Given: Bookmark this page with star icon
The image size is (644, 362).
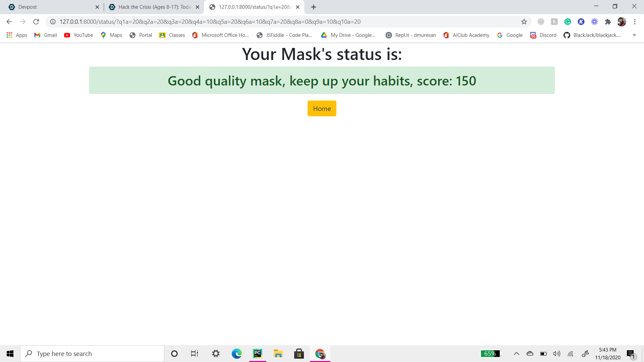Looking at the screenshot, I should tap(524, 22).
